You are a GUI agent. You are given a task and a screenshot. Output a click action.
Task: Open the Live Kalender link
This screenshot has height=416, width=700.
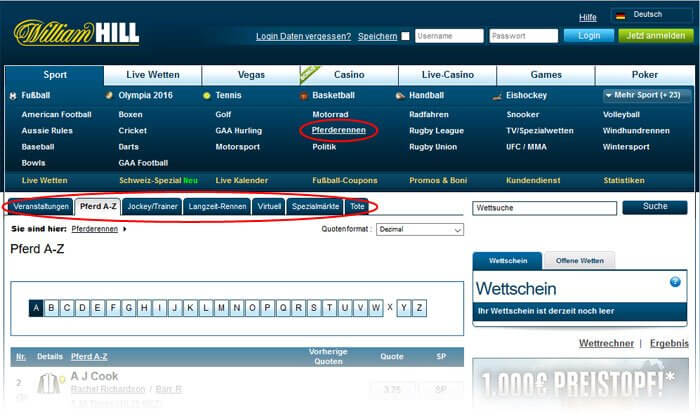[x=242, y=181]
